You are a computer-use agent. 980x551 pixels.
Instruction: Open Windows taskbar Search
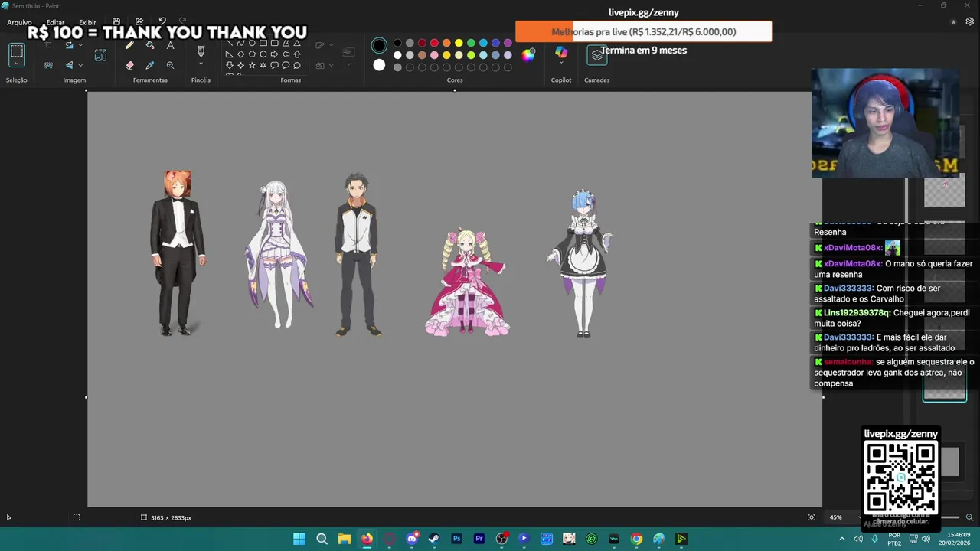pyautogui.click(x=322, y=539)
